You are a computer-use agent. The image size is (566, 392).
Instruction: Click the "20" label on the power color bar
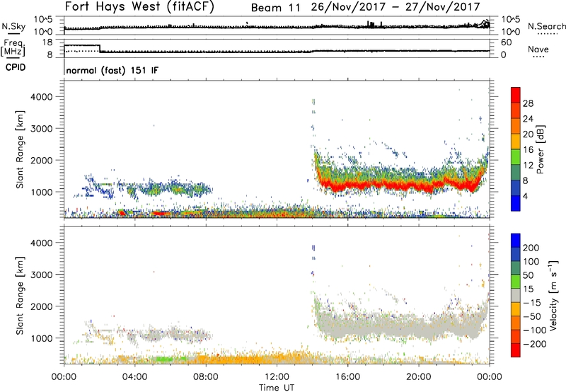tap(528, 134)
